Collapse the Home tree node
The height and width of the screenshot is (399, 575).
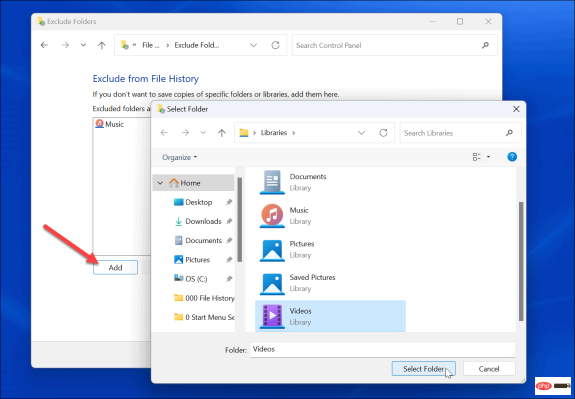click(x=160, y=183)
